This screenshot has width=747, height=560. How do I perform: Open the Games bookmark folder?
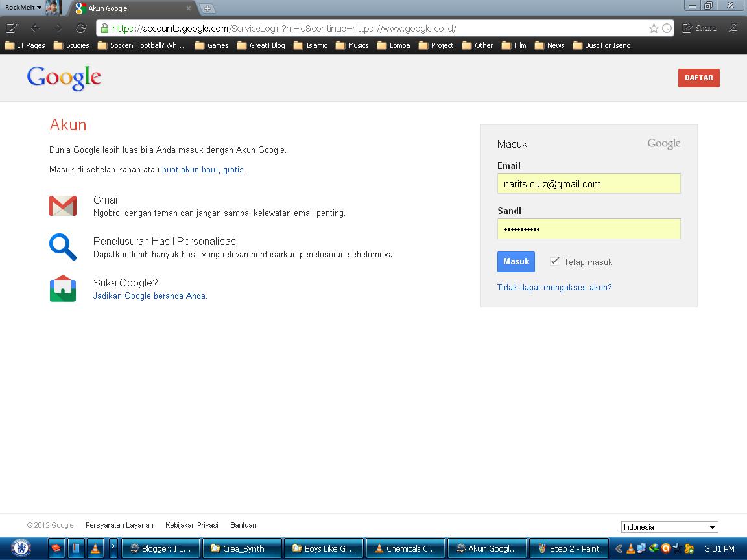click(x=211, y=45)
